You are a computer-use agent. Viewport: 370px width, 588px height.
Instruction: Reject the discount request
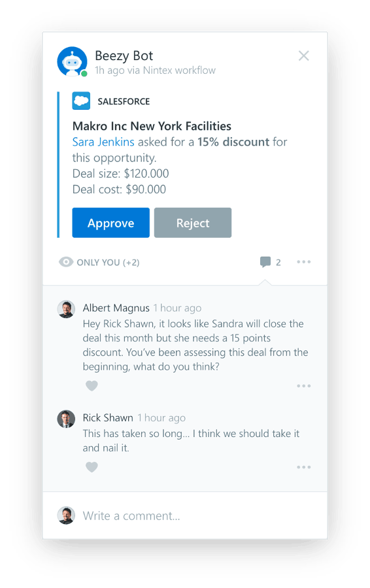pyautogui.click(x=193, y=223)
